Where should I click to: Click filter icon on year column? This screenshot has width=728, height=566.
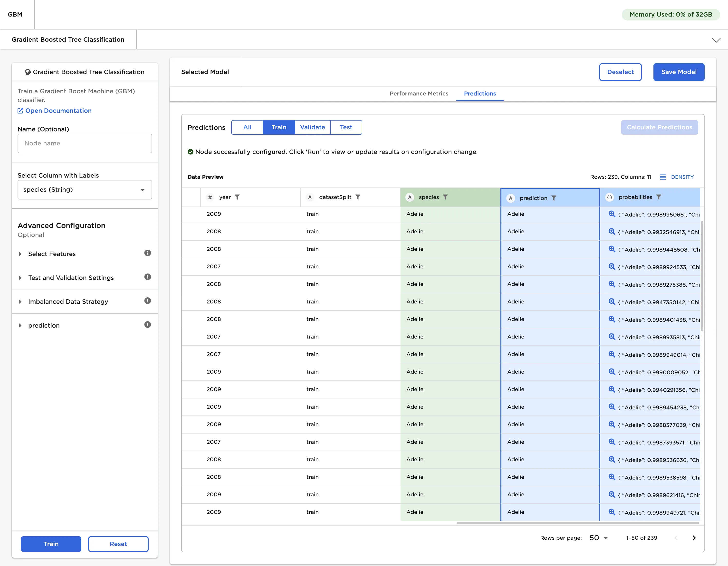(237, 197)
